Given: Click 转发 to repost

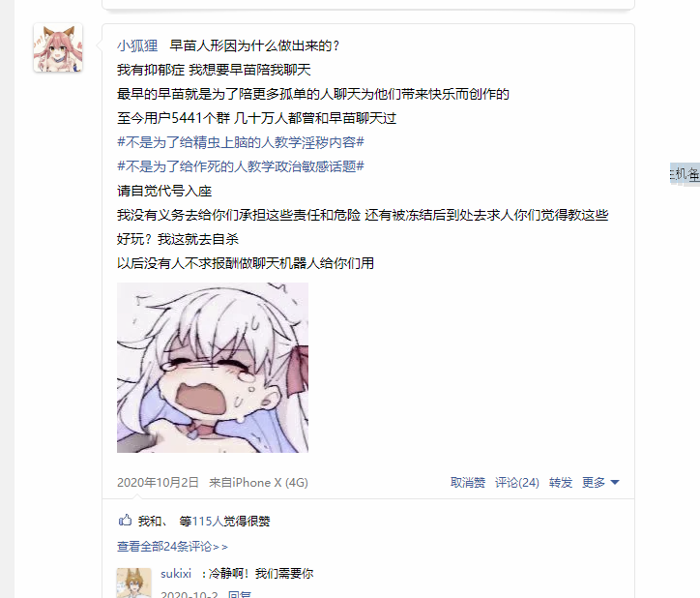Looking at the screenshot, I should tap(561, 482).
